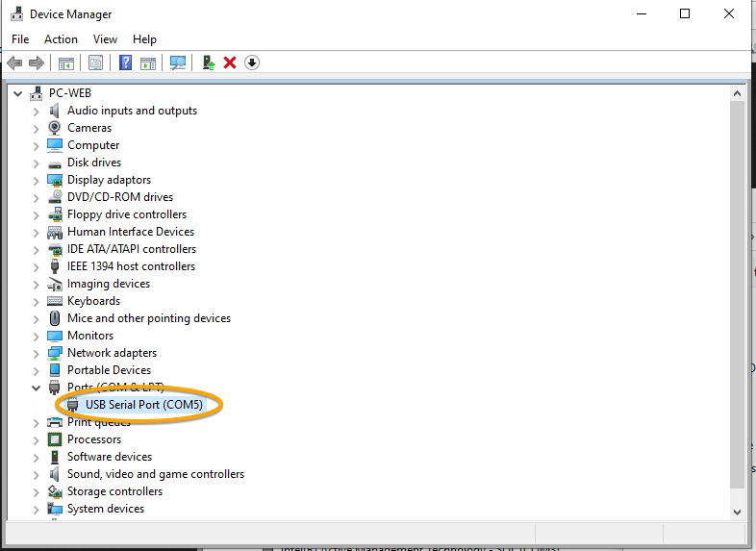This screenshot has height=551, width=756.
Task: Expand the Software devices category
Action: point(37,458)
